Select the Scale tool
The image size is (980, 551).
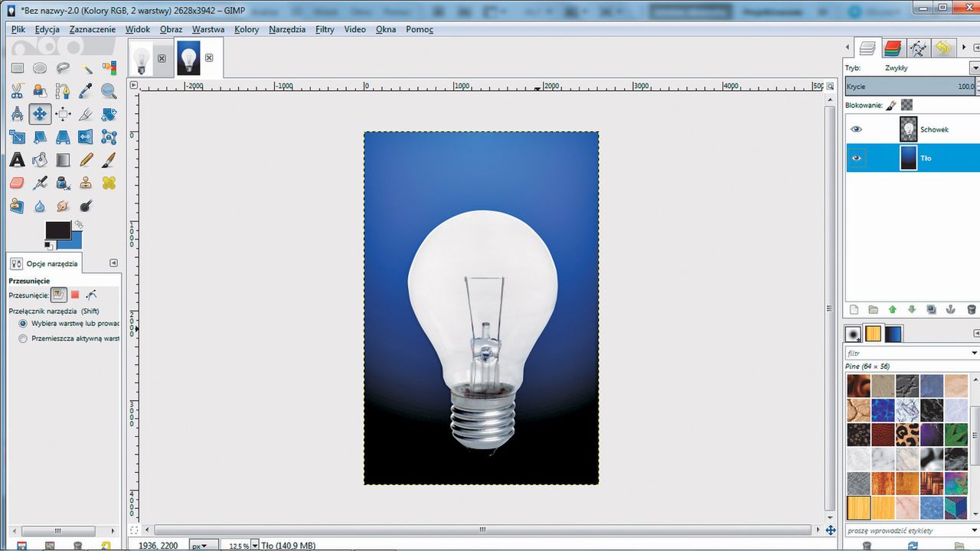point(17,138)
